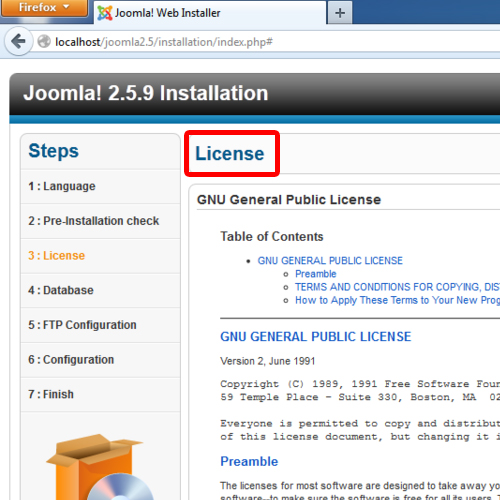This screenshot has width=500, height=500.
Task: Focus the localhost address bar
Action: pyautogui.click(x=267, y=42)
